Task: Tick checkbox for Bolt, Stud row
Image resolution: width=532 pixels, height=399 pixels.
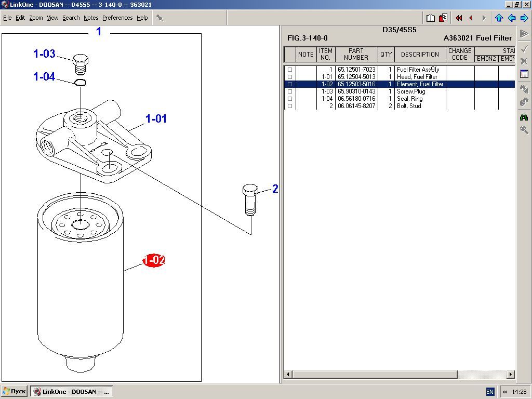Action: [x=290, y=106]
